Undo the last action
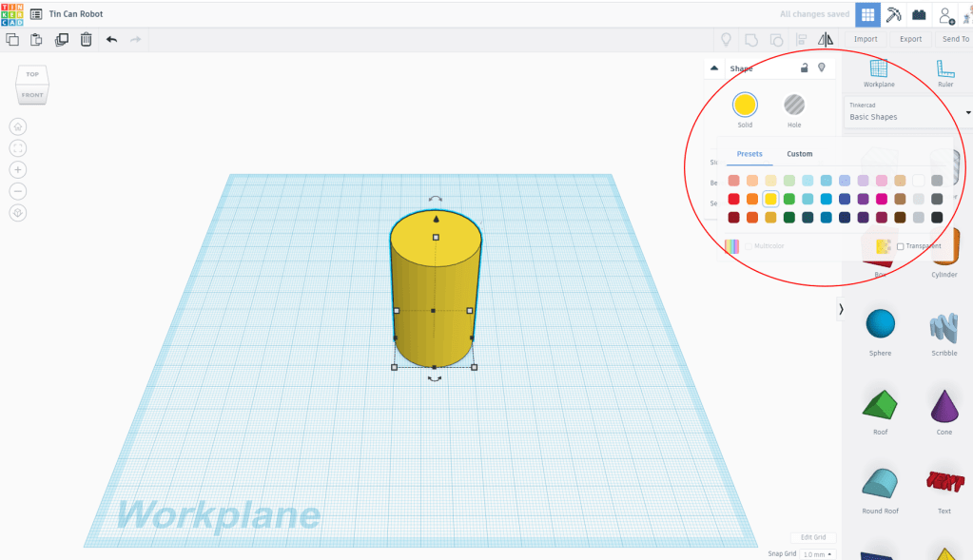The image size is (973, 560). pos(111,39)
